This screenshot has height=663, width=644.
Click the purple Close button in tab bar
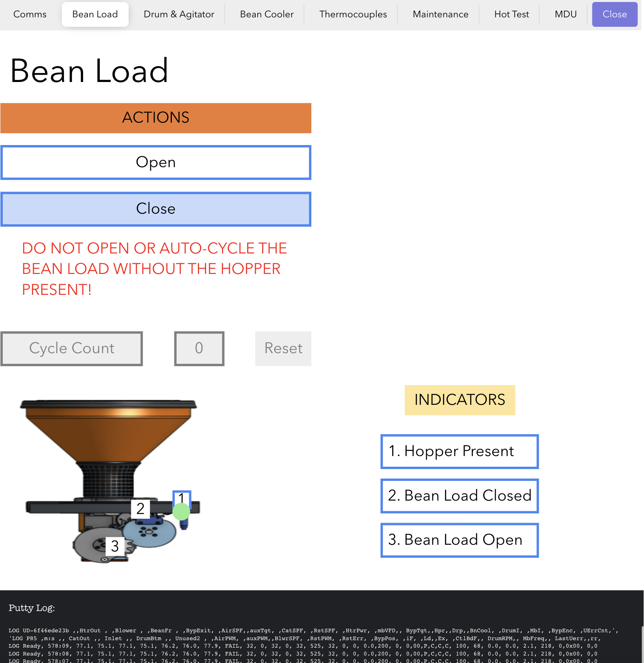coord(614,14)
